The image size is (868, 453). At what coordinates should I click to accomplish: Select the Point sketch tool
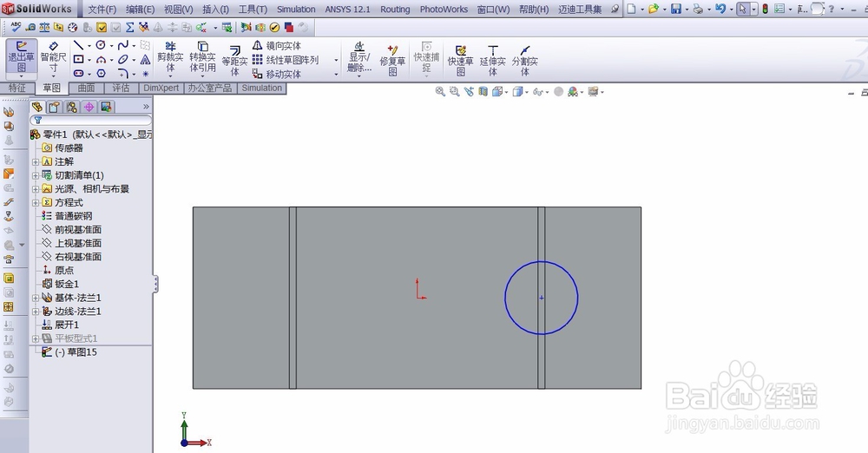click(x=145, y=73)
